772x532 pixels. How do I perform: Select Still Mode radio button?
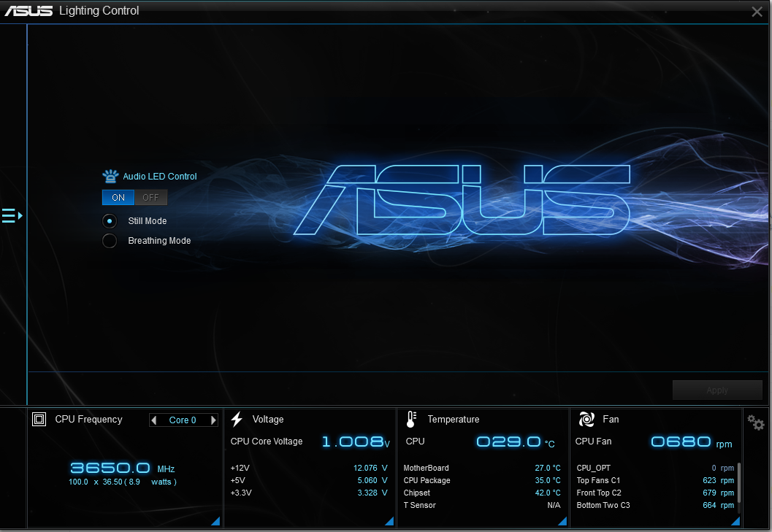point(110,221)
